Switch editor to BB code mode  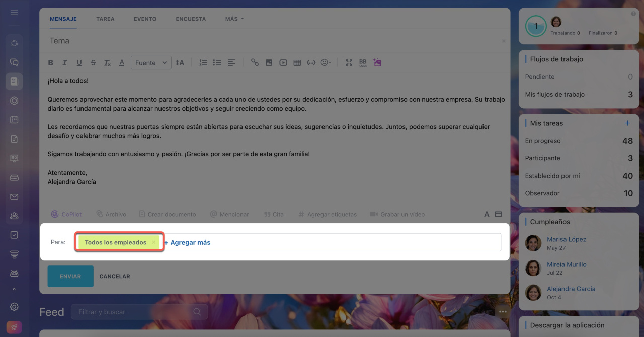click(x=363, y=63)
